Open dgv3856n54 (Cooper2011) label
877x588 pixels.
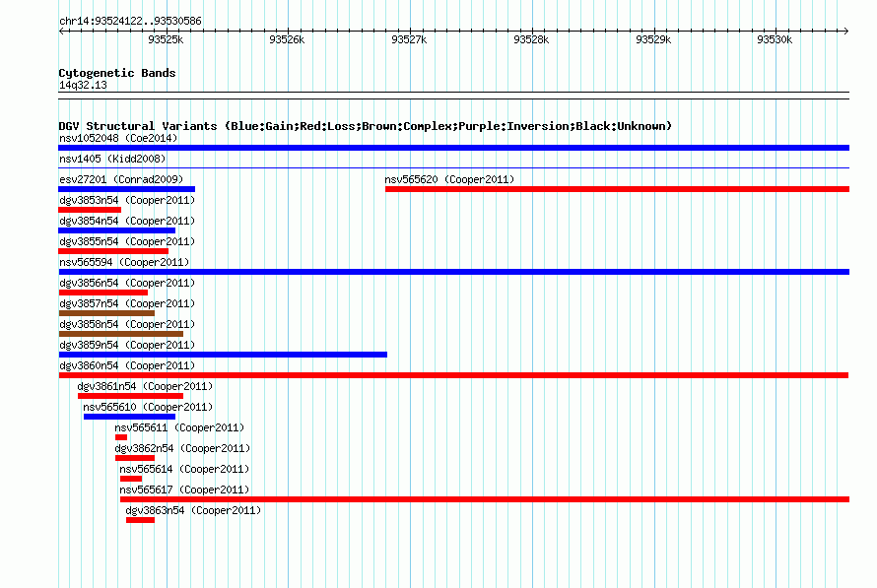[x=127, y=283]
